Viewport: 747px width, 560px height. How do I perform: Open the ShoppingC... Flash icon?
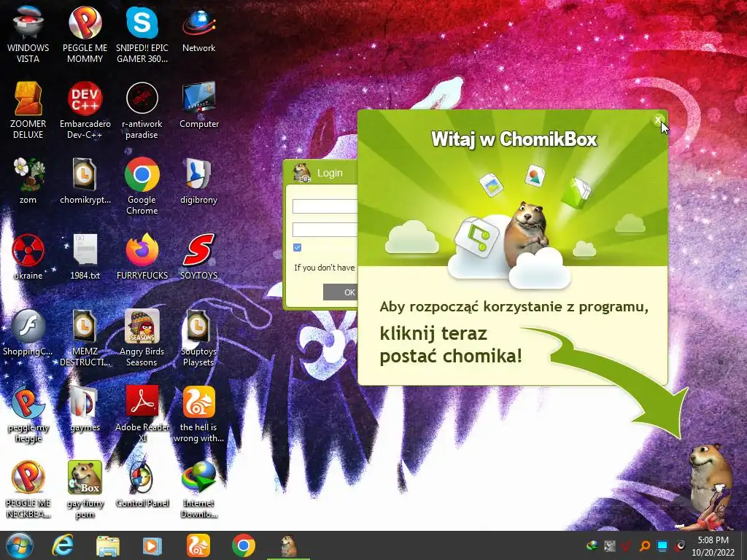point(28,326)
